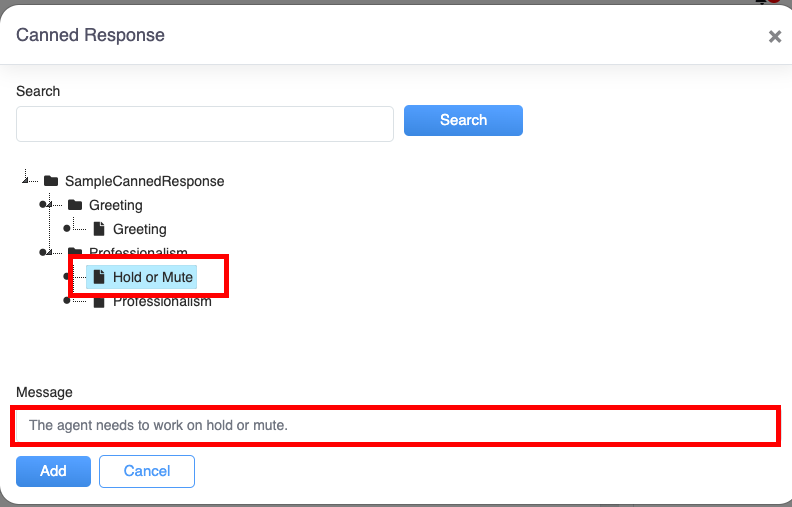Cancel the canned response selection
The height and width of the screenshot is (507, 792).
pyautogui.click(x=147, y=471)
